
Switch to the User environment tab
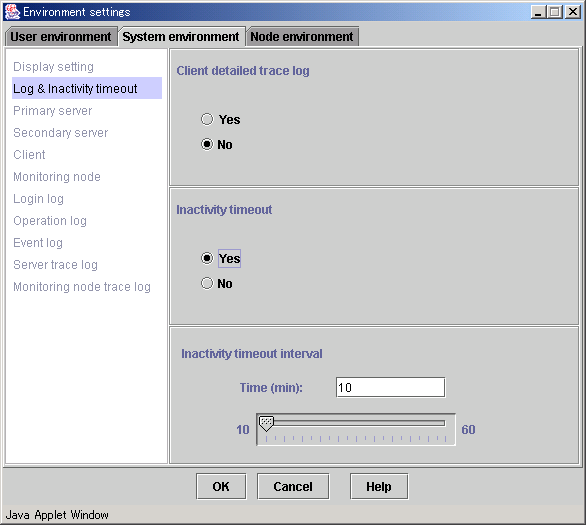tap(61, 37)
